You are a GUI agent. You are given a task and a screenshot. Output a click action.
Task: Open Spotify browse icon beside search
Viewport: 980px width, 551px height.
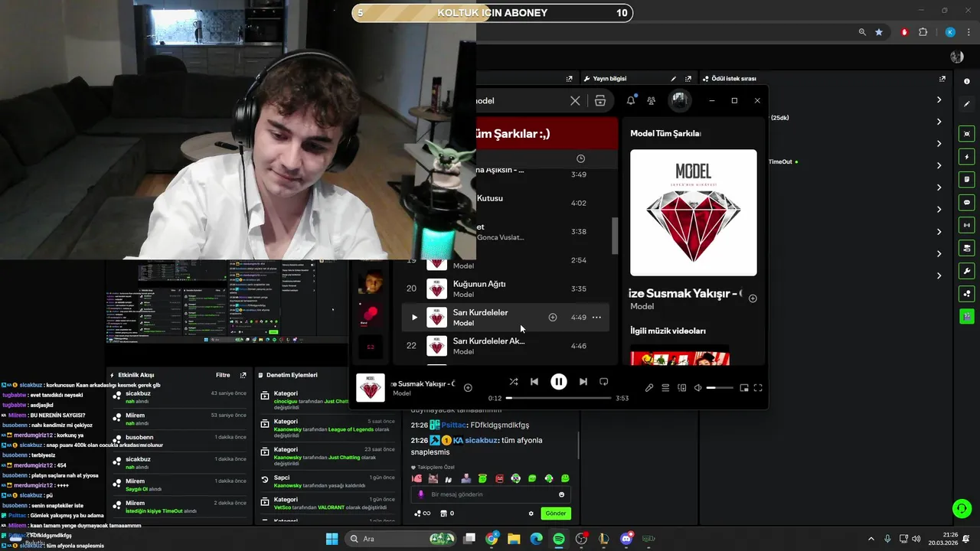[x=600, y=101]
